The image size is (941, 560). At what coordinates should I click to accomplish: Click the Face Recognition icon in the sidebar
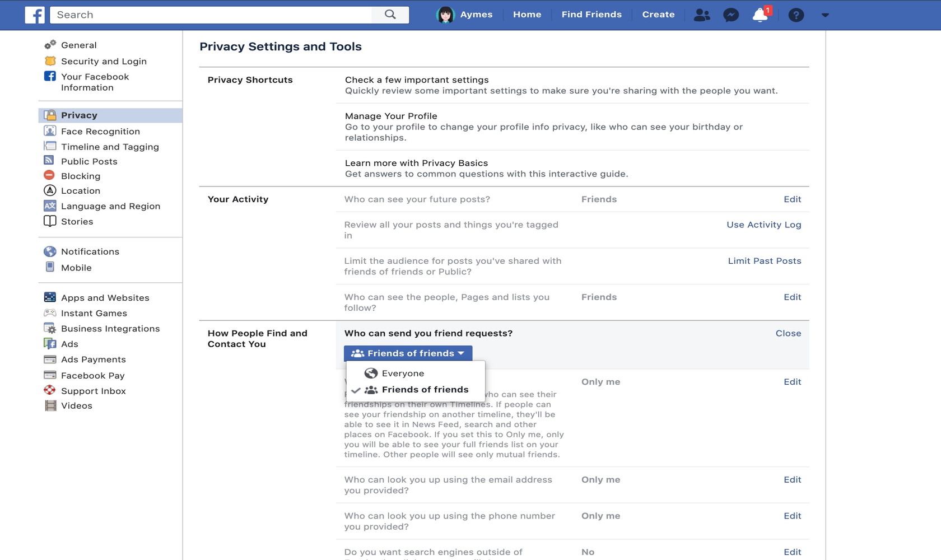(49, 131)
